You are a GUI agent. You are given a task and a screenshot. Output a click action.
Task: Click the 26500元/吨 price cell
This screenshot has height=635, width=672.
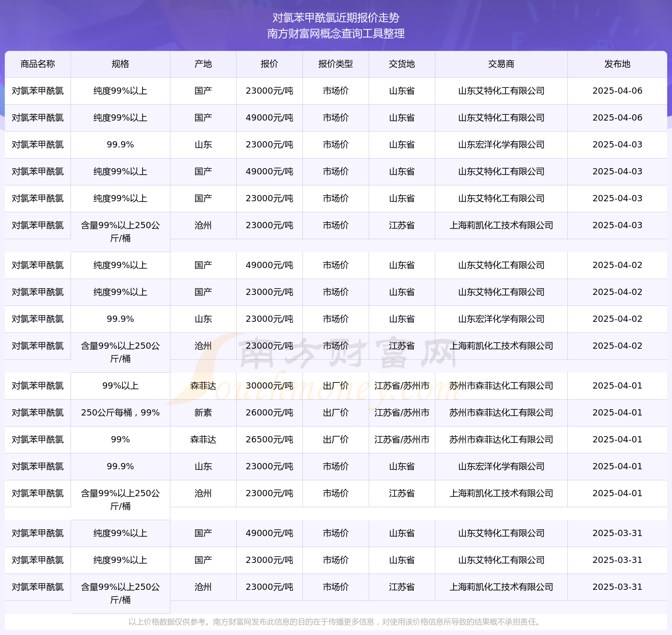[x=269, y=440]
